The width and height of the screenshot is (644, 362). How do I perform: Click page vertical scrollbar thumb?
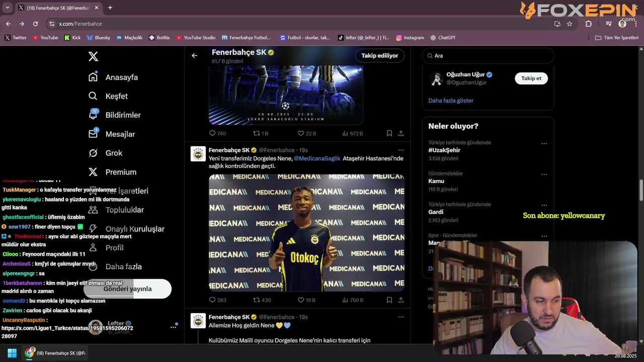(641, 190)
